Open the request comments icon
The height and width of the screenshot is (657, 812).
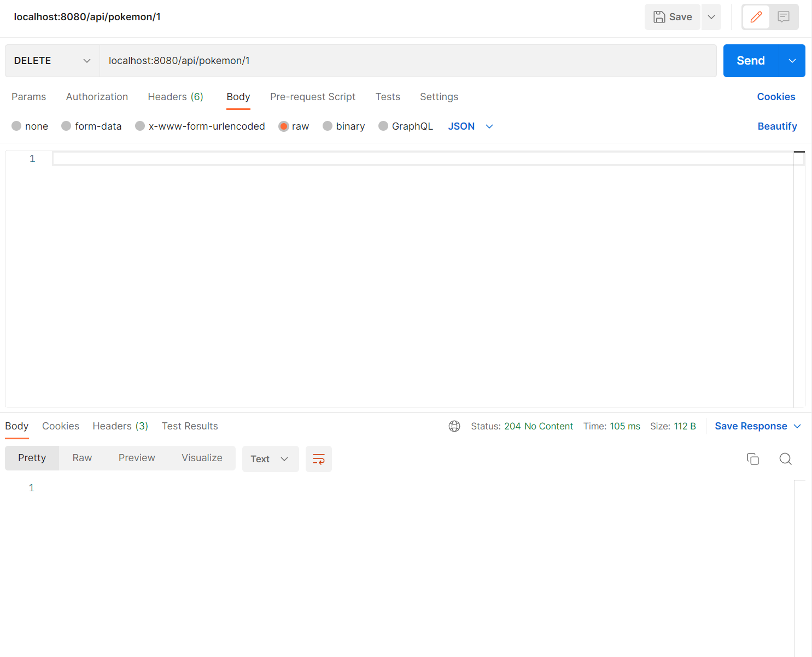[x=784, y=16]
